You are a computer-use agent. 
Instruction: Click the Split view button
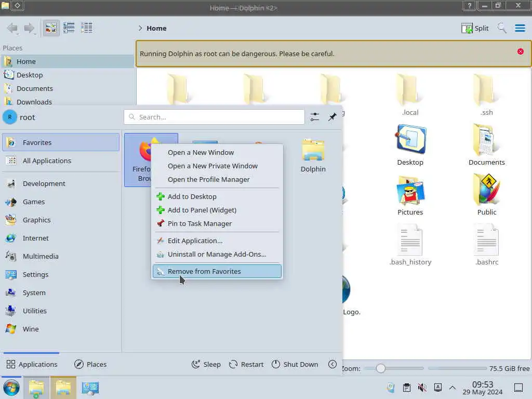pos(475,28)
